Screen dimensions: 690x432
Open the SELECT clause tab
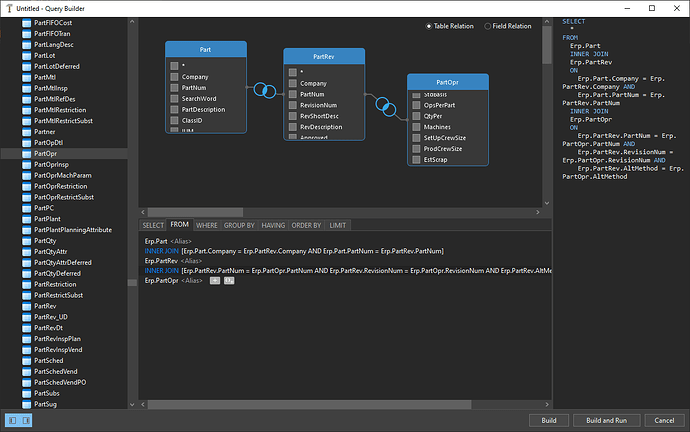tap(153, 225)
